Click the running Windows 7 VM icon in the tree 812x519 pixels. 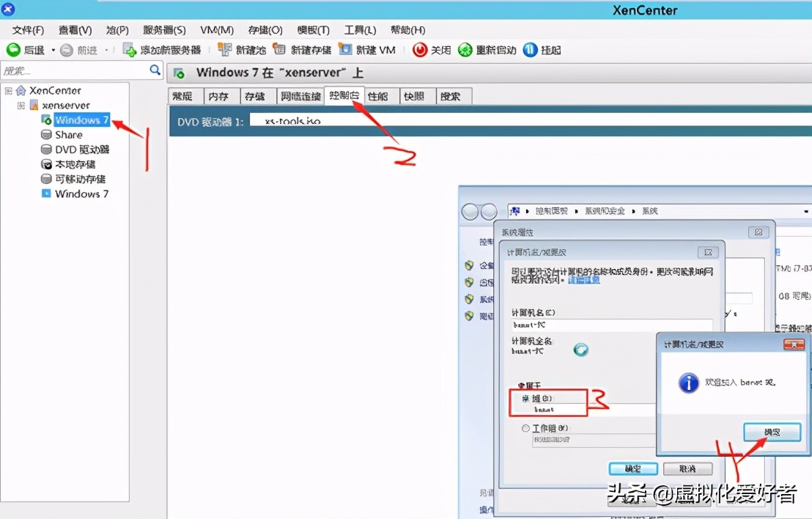(x=46, y=119)
